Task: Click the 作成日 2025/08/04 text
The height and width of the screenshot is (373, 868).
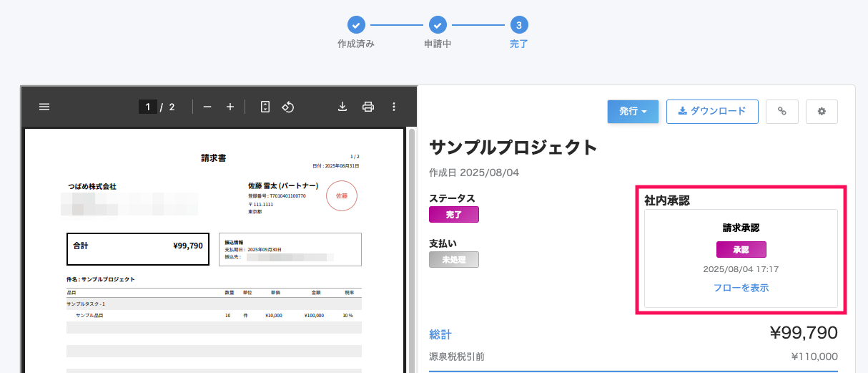Action: click(474, 173)
